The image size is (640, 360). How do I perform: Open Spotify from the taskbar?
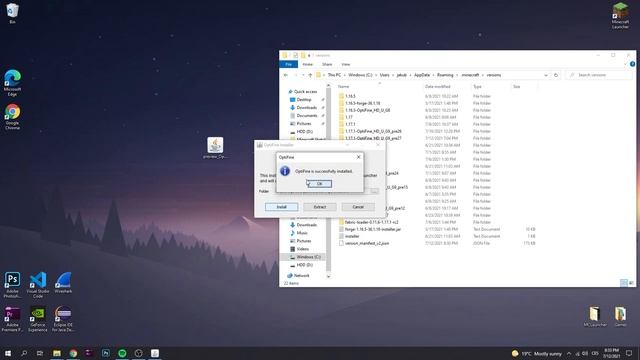tap(122, 353)
